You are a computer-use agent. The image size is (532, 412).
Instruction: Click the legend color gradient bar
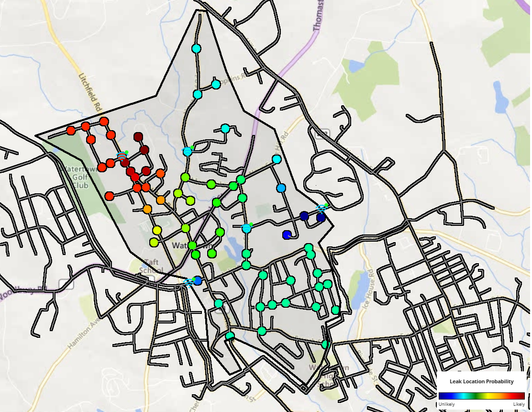[481, 396]
